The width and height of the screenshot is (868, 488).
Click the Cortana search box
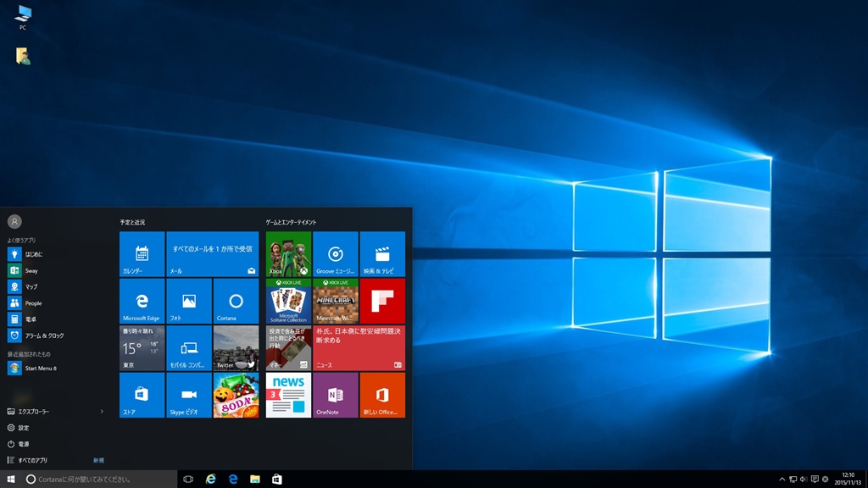[x=97, y=480]
